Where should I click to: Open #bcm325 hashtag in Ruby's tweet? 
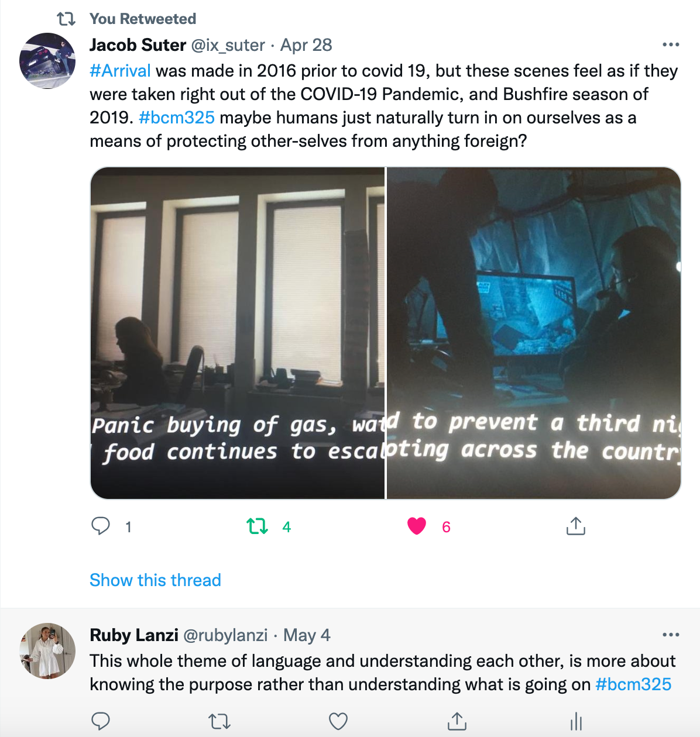[633, 684]
